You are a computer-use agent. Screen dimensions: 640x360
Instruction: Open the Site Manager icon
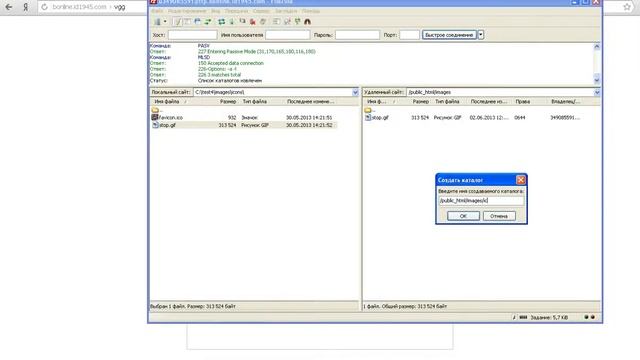[157, 22]
